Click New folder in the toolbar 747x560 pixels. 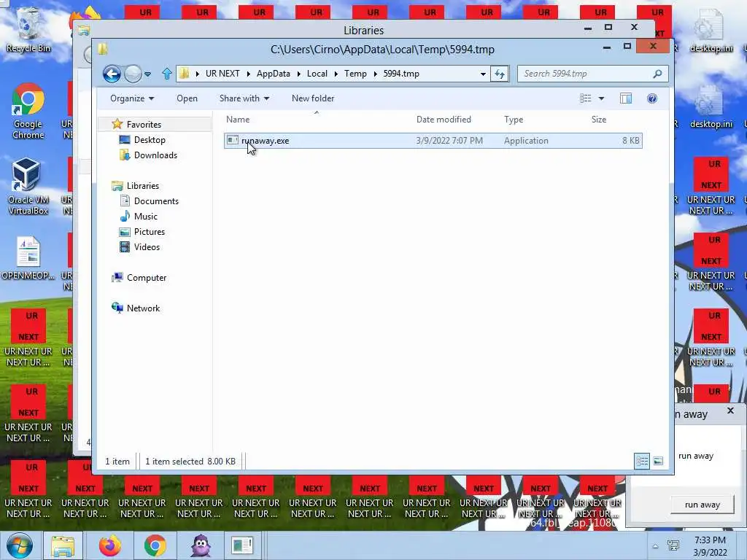click(313, 98)
